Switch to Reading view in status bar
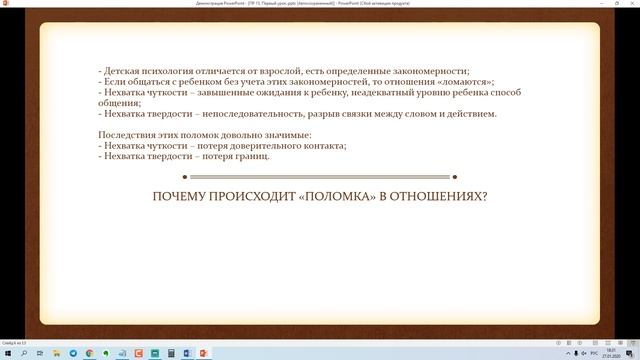640x360 pixels. (620, 343)
